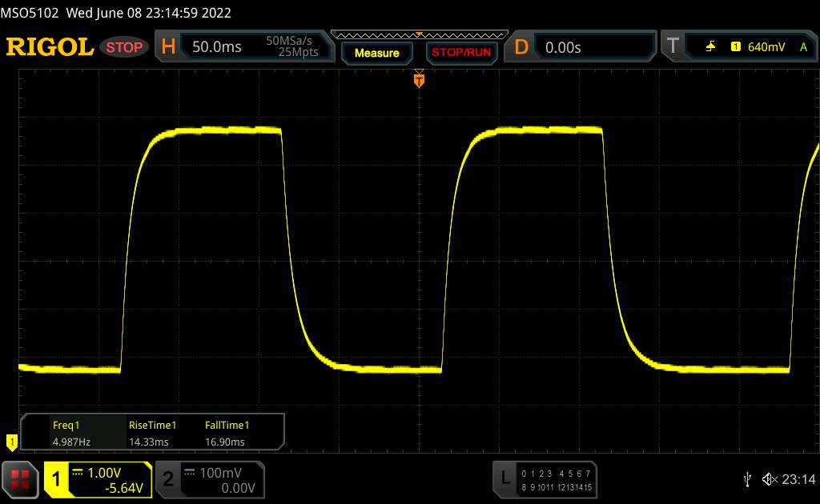Open sample rate and 25Mpts memory depth
The width and height of the screenshot is (820, 504).
click(x=292, y=47)
